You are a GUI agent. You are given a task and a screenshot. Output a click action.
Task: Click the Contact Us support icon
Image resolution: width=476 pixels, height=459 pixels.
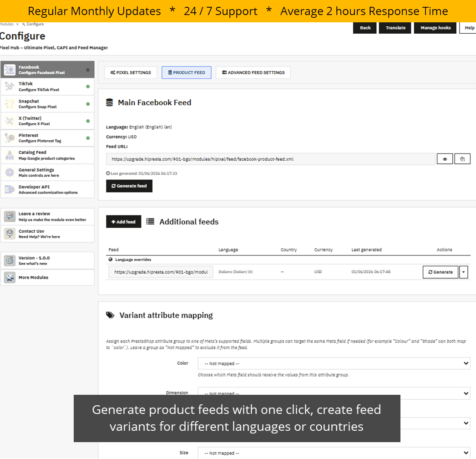[x=10, y=234]
